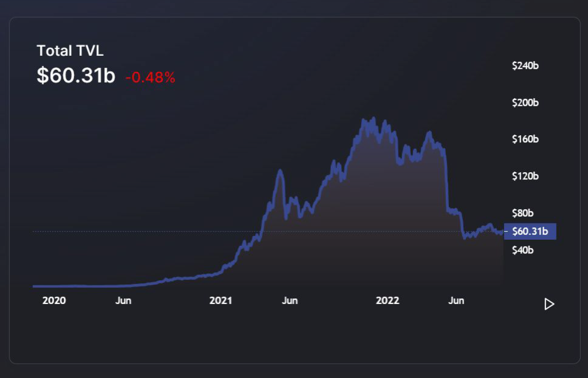Click the 2022 time axis label
The width and height of the screenshot is (588, 378).
[x=388, y=301]
